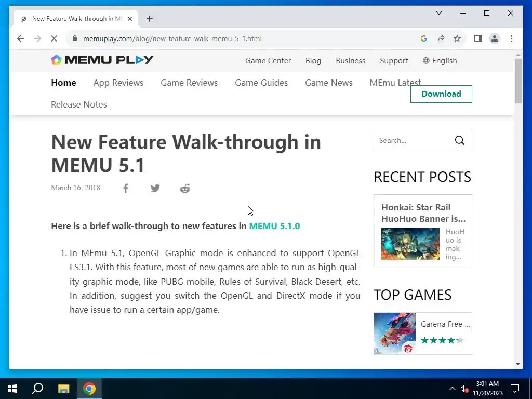Viewport: 532px width, 399px height.
Task: Follow the MEMU 5.1.0 link
Action: (x=274, y=226)
